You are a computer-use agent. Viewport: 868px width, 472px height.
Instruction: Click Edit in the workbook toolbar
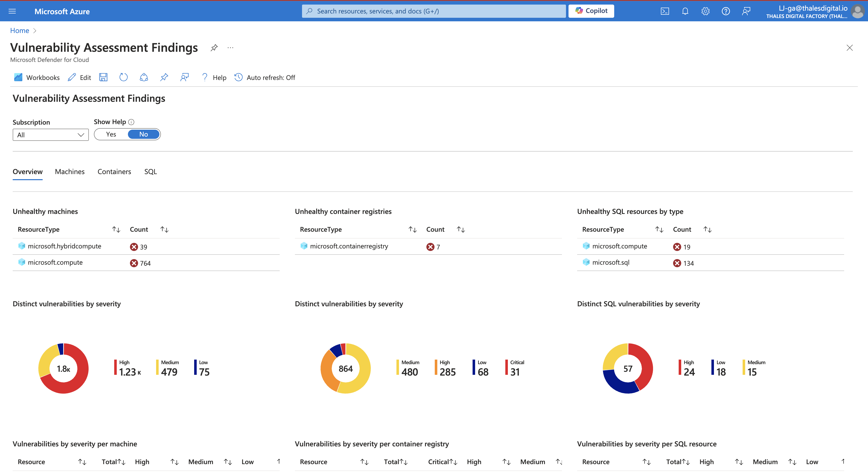(79, 77)
